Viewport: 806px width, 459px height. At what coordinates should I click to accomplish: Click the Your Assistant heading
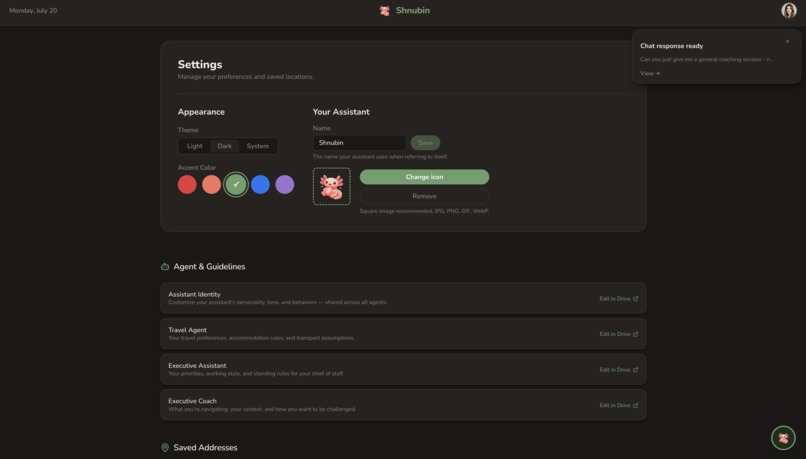[x=341, y=112]
